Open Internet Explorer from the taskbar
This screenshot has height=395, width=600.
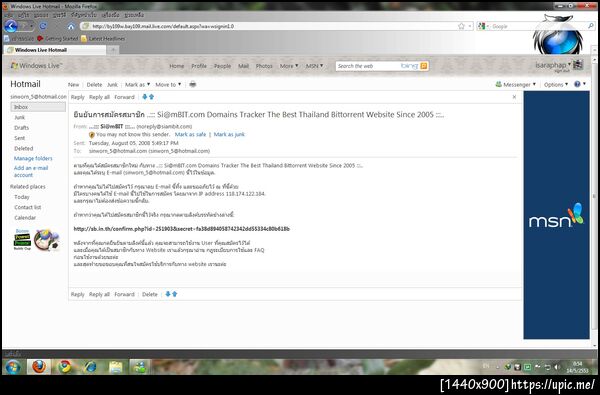(x=90, y=367)
